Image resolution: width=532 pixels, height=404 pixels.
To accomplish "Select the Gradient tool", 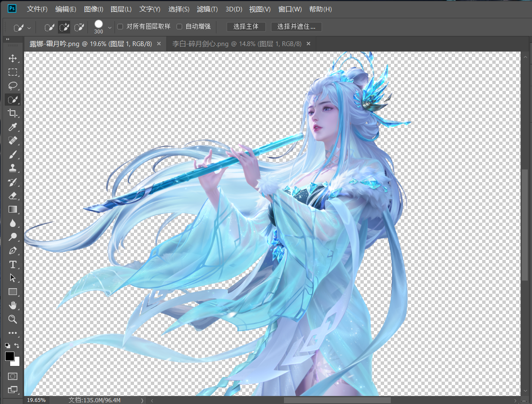I will pyautogui.click(x=13, y=210).
